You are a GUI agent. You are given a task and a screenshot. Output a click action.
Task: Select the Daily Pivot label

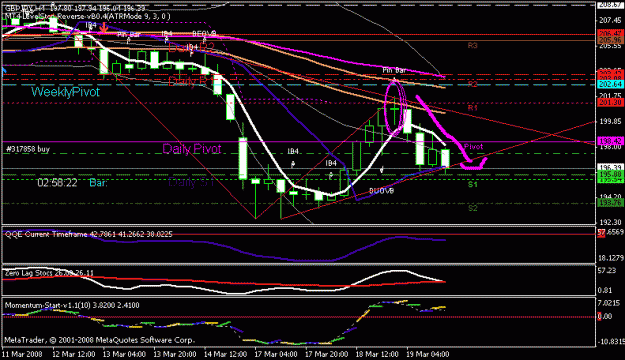click(192, 149)
